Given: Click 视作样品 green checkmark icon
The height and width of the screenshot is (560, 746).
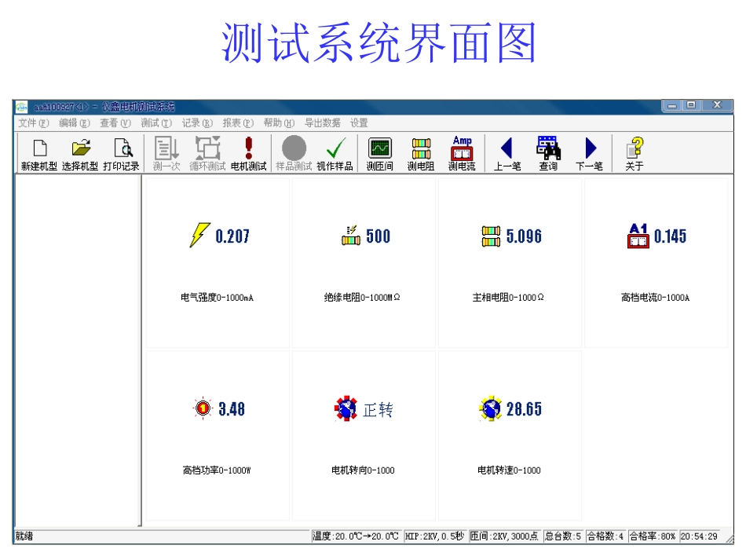Looking at the screenshot, I should (335, 148).
